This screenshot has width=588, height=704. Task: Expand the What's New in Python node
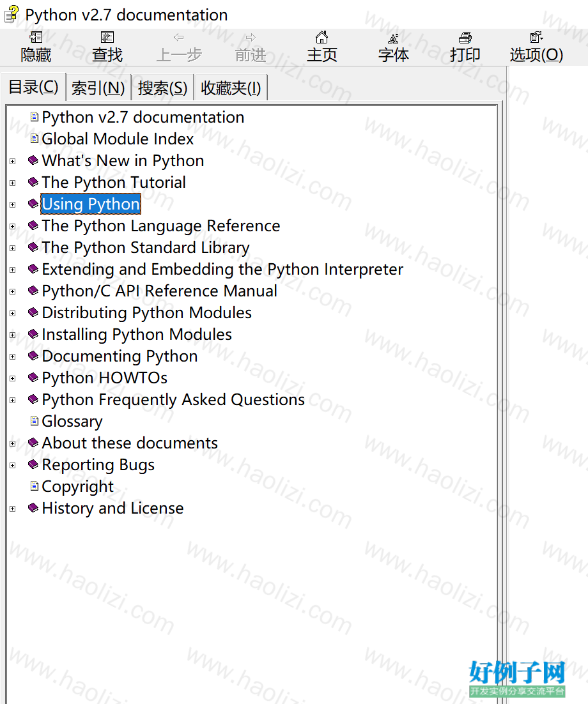tap(13, 161)
